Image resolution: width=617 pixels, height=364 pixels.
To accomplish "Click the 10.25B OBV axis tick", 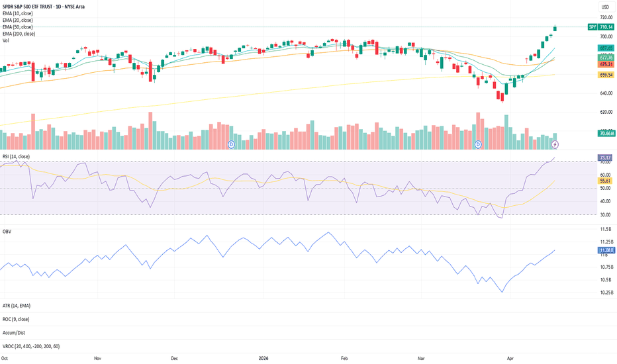I will [x=606, y=293].
